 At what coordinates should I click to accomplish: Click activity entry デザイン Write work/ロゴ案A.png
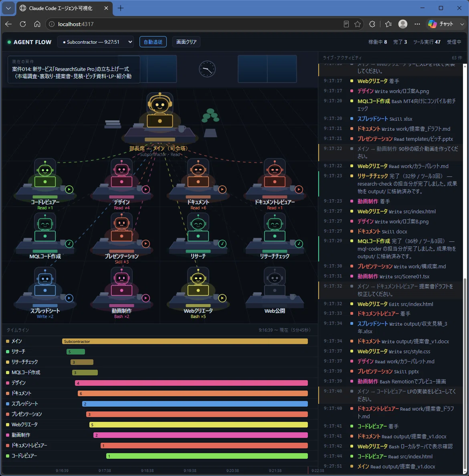click(391, 91)
